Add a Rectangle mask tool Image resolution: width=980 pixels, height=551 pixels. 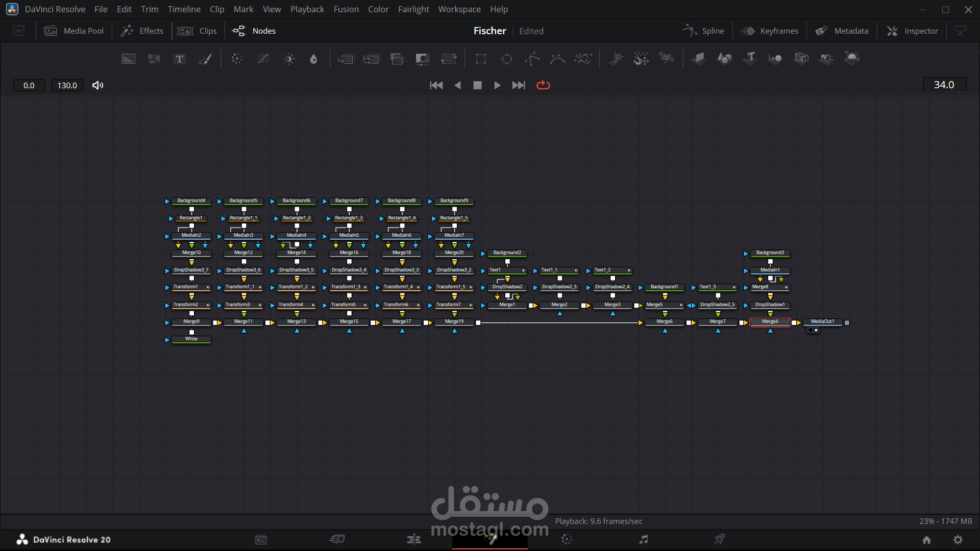click(481, 59)
